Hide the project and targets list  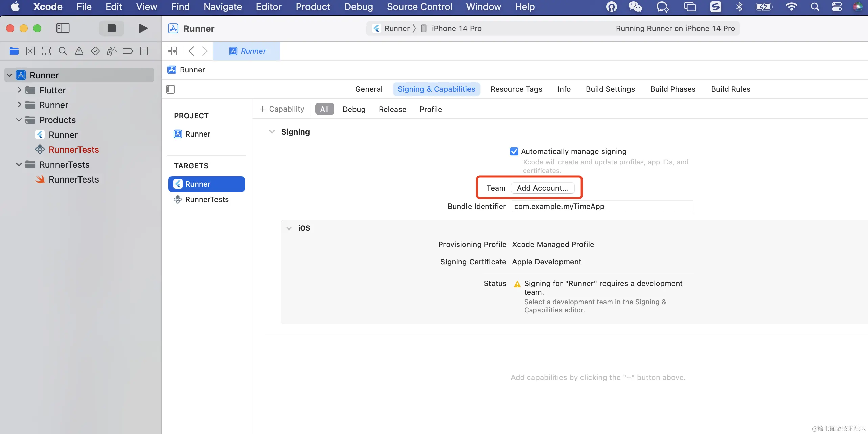pyautogui.click(x=170, y=89)
